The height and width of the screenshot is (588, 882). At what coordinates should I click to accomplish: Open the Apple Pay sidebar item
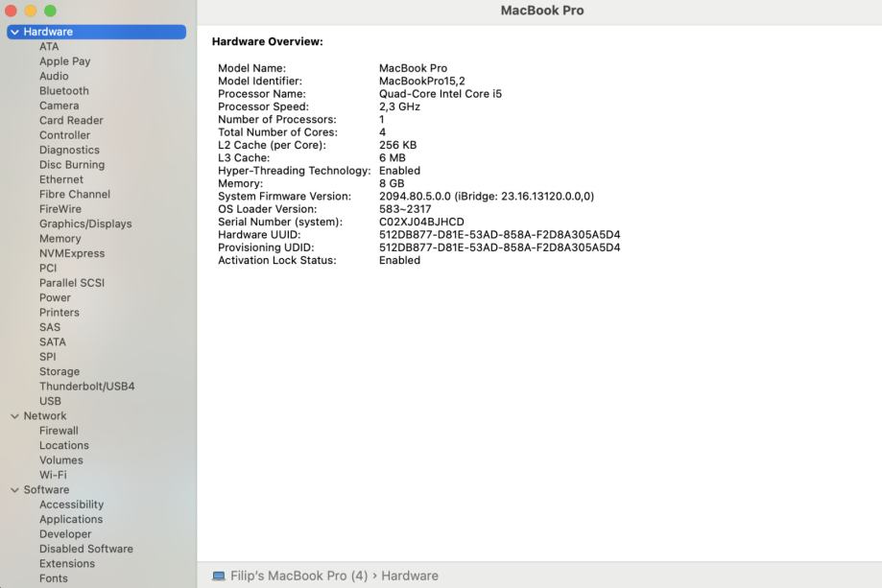tap(64, 61)
